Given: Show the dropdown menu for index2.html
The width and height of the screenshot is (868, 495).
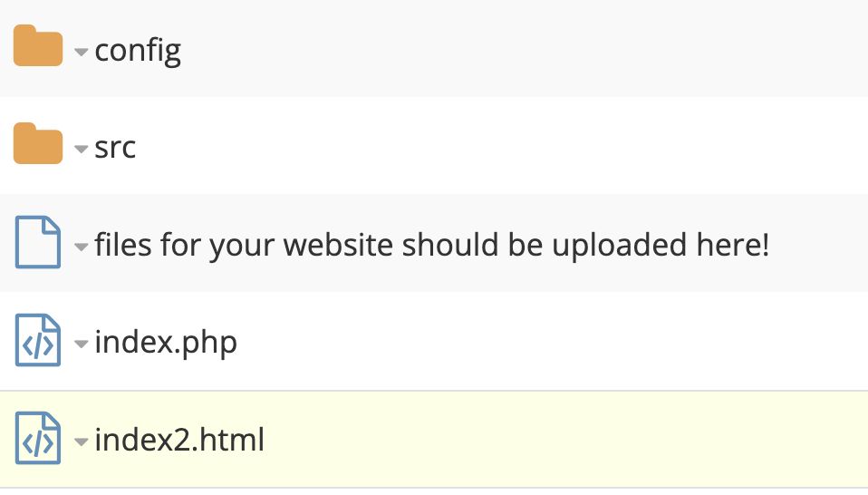Looking at the screenshot, I should click(x=82, y=442).
